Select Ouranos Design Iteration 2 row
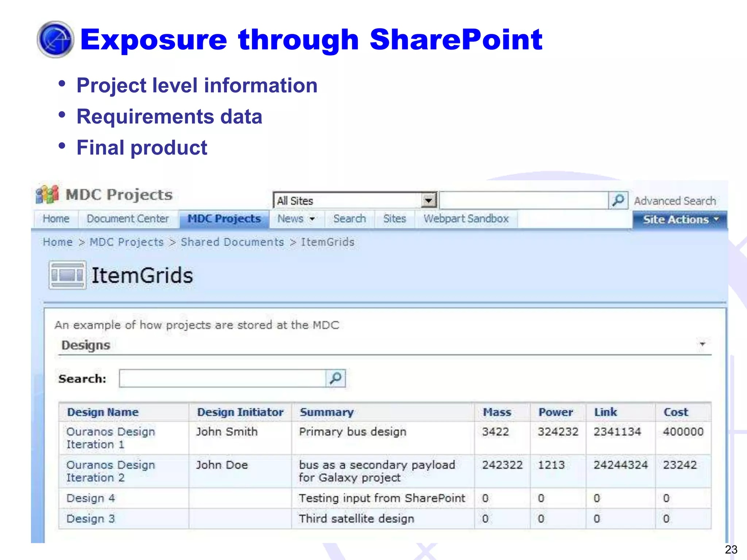The image size is (747, 560). coord(385,471)
